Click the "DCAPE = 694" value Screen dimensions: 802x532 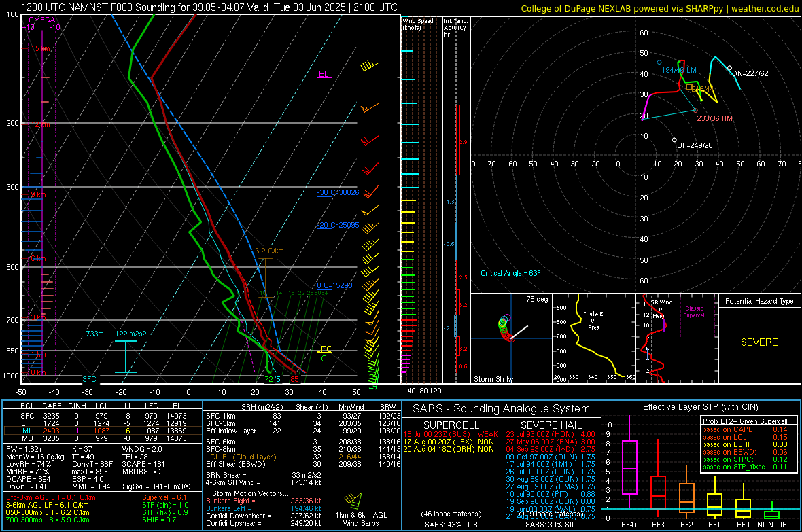[x=28, y=479]
